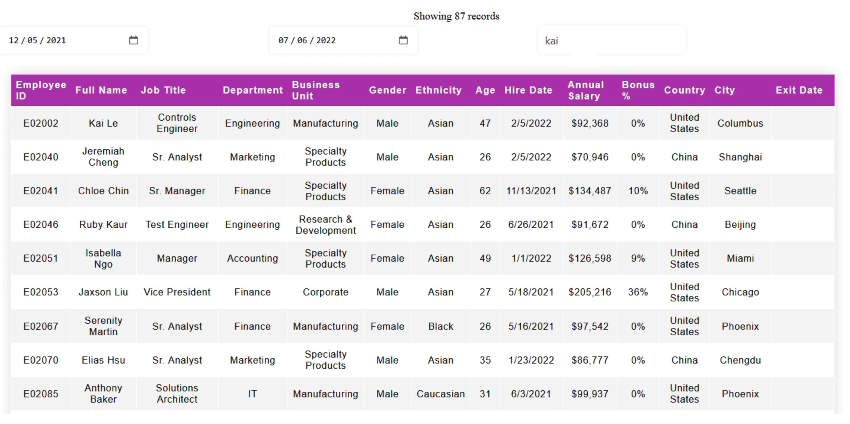Select employee ID E02046
This screenshot has width=850, height=424.
click(x=41, y=224)
